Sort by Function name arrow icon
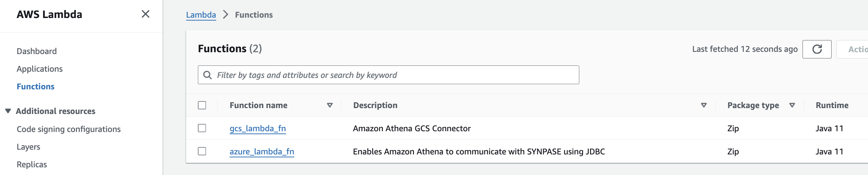 pyautogui.click(x=330, y=106)
